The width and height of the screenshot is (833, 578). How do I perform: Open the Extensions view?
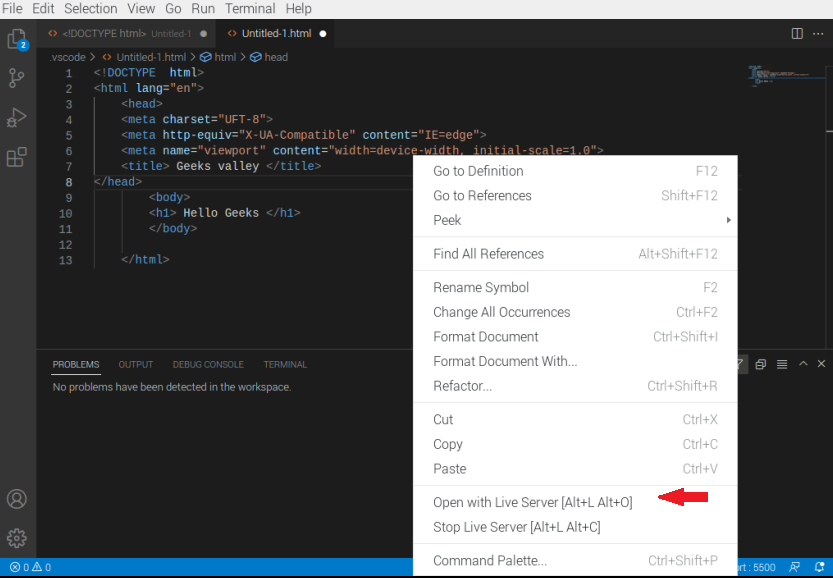tap(17, 157)
